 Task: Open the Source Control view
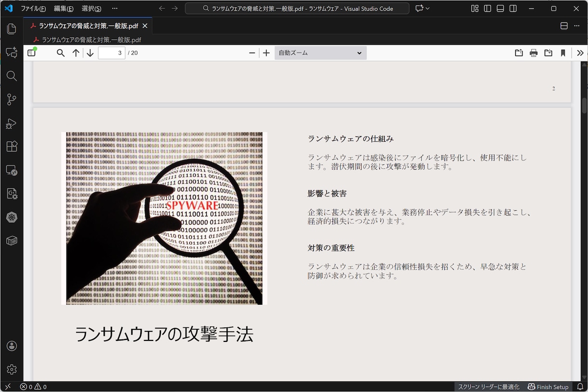click(12, 99)
